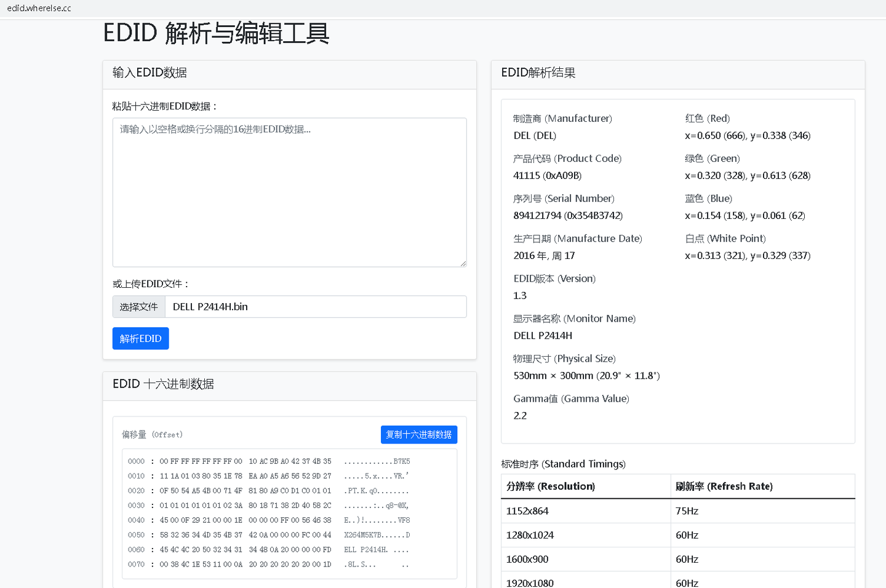Open file chooser via 选择文件
The image size is (886, 588).
139,307
